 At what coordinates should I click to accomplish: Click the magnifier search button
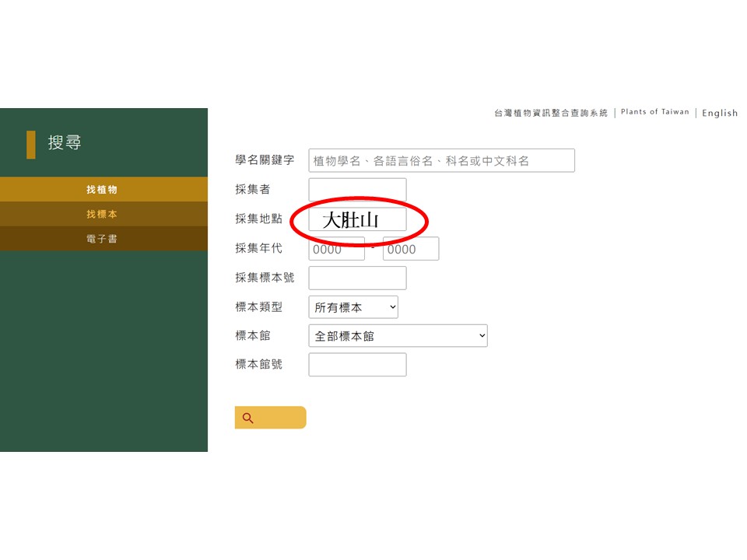270,418
